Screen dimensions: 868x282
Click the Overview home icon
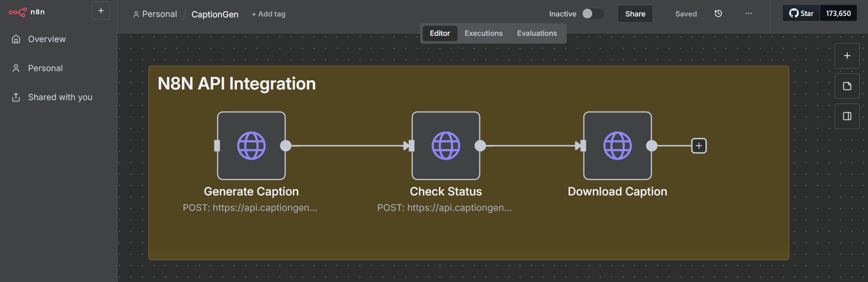tap(16, 39)
